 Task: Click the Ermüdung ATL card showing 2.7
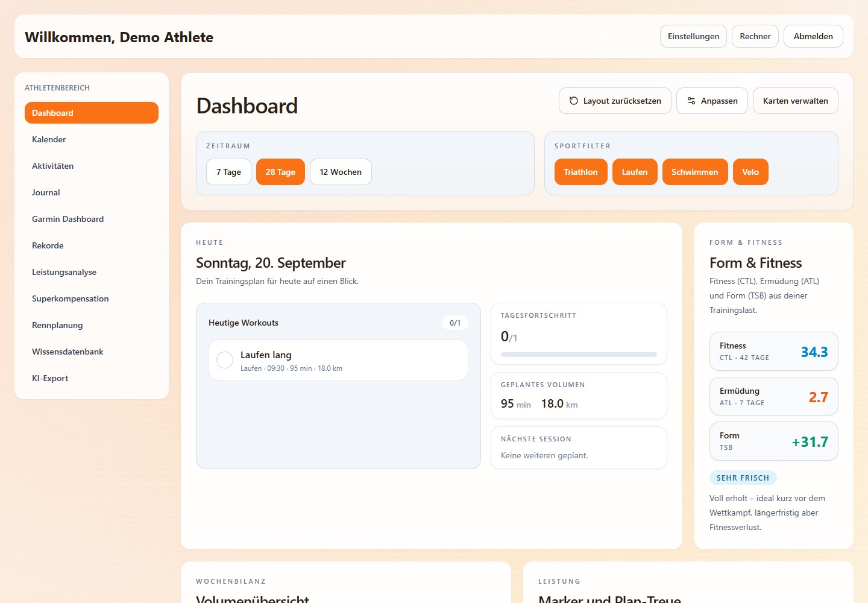point(774,396)
